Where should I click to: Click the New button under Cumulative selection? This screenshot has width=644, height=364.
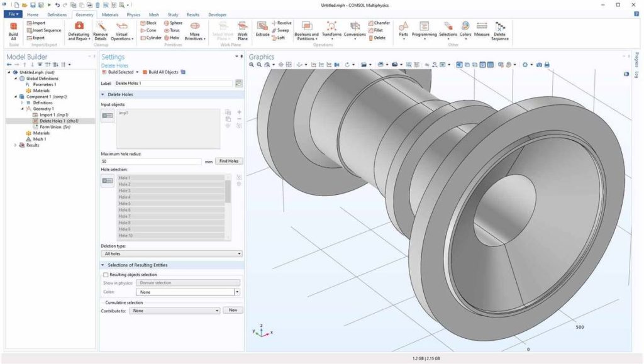(x=233, y=310)
